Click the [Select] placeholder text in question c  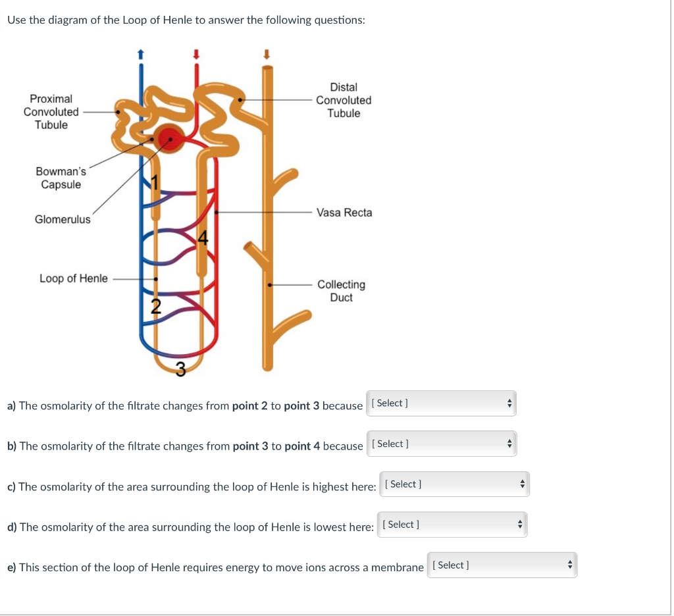(403, 484)
